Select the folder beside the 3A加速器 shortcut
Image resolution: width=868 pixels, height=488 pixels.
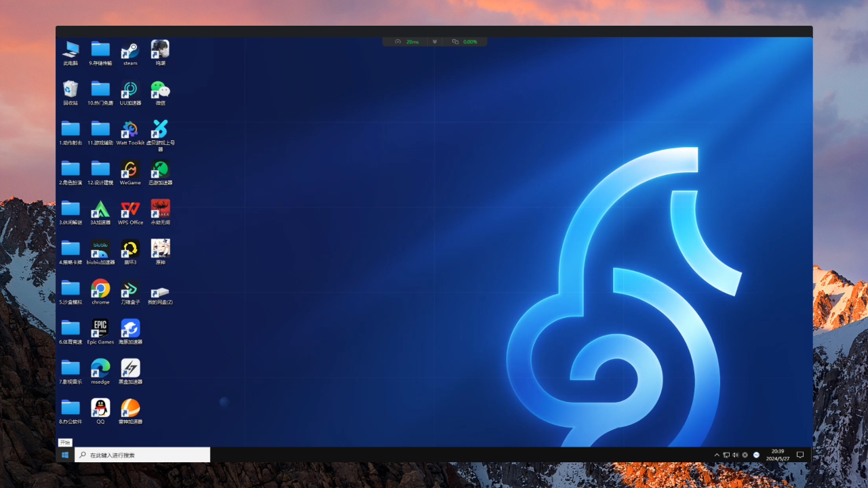[71, 213]
